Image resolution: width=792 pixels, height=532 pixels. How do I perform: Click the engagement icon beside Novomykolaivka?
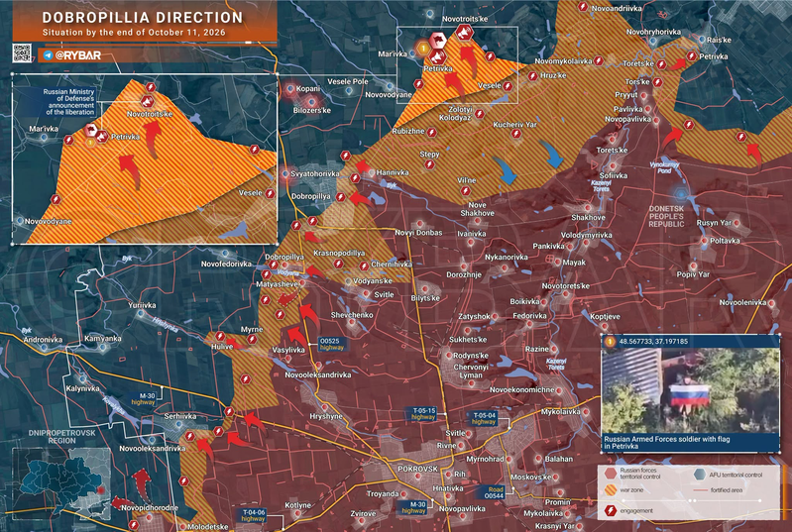[x=599, y=61]
